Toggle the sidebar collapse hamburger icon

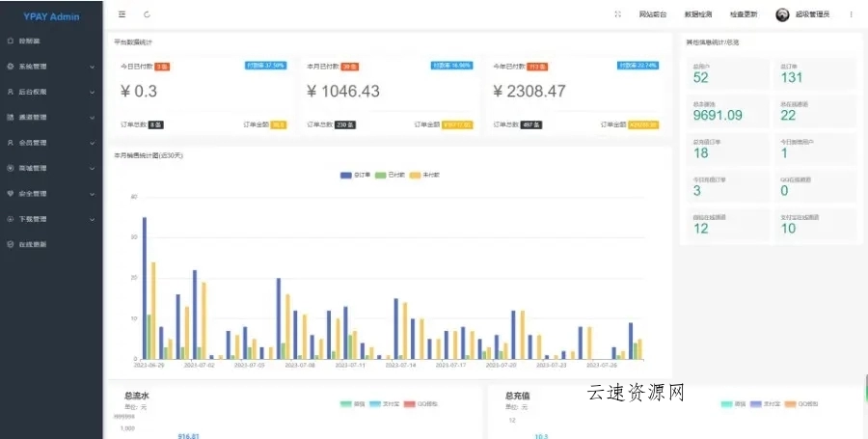coord(122,14)
